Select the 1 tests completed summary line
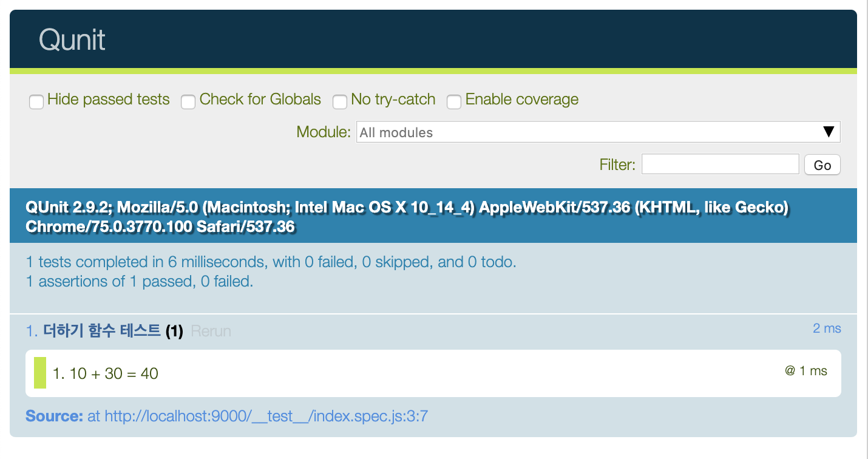The image size is (868, 459). pyautogui.click(x=271, y=262)
